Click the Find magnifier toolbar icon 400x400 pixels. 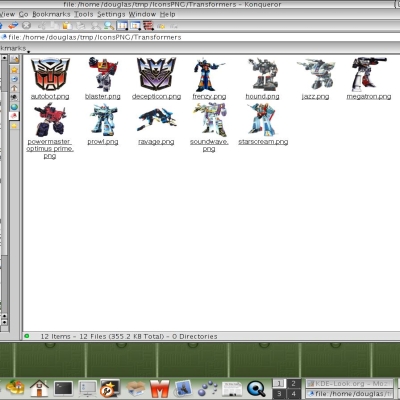pos(109,25)
